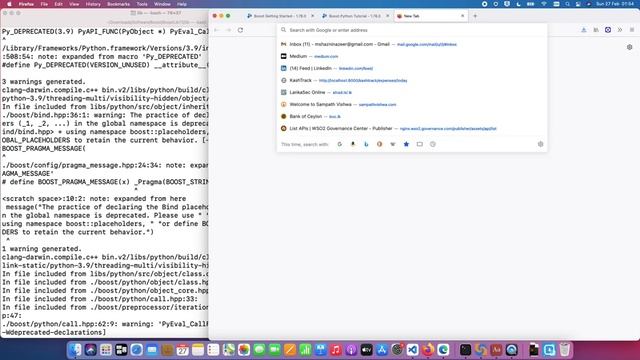Screen dimensions: 640x360
Task: Click '3 warnings generated.' line in terminal window
Action: pyautogui.click(x=44, y=82)
